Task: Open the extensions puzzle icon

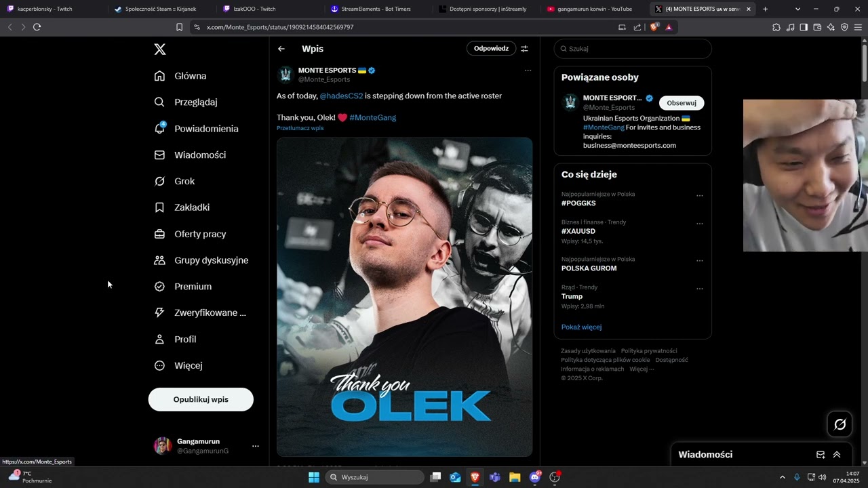Action: tap(776, 27)
